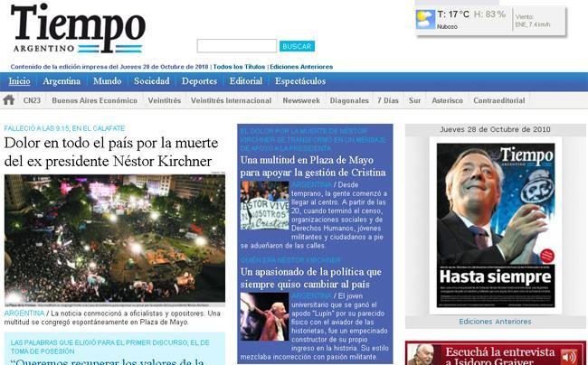The image size is (588, 365).
Task: Click the Kirchner speech thumbnail
Action: point(265,317)
